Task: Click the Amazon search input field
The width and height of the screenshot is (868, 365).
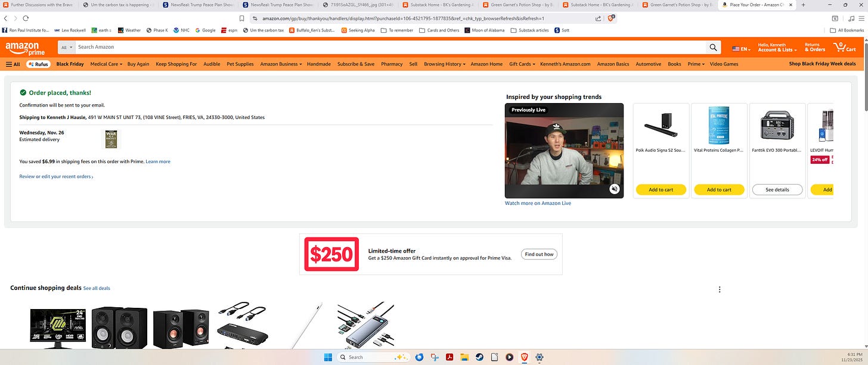Action: (390, 47)
